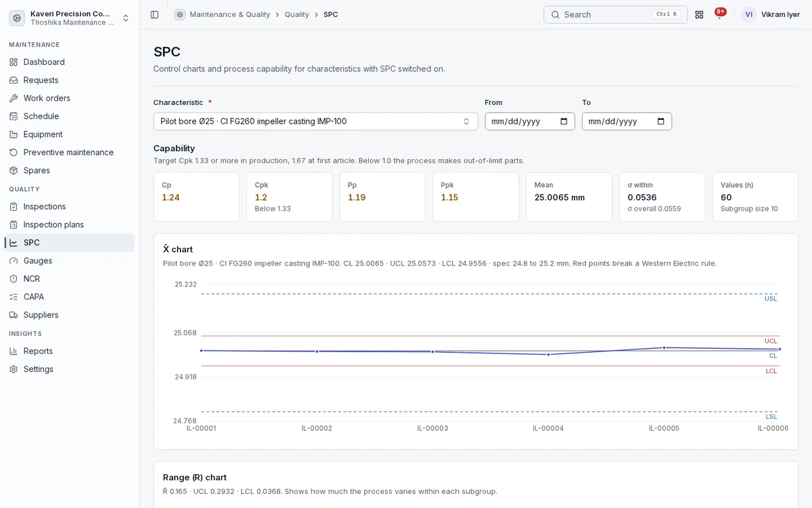The width and height of the screenshot is (812, 508).
Task: Open the apps grid icon
Action: [699, 14]
